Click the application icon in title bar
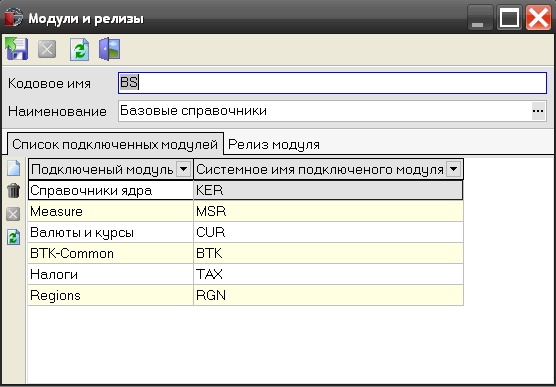 pos(13,18)
